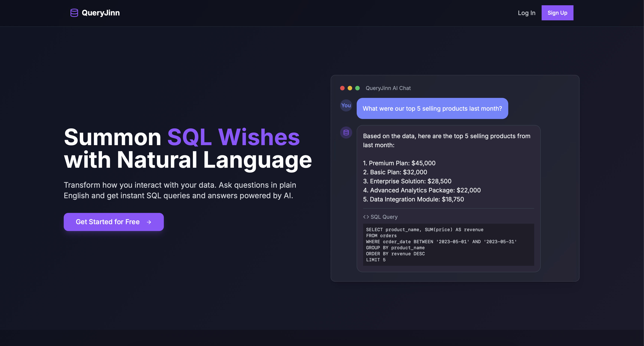The image size is (644, 346).
Task: Click the red window dot
Action: click(342, 88)
